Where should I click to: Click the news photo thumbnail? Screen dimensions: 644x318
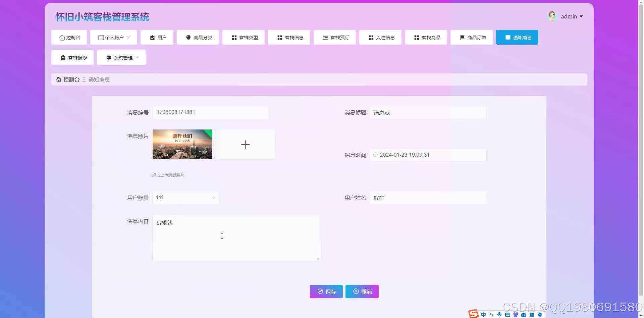[182, 144]
